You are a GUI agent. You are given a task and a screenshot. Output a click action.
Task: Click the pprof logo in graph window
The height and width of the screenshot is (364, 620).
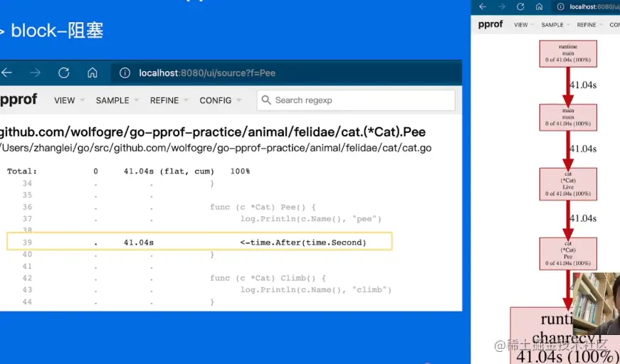tap(490, 24)
